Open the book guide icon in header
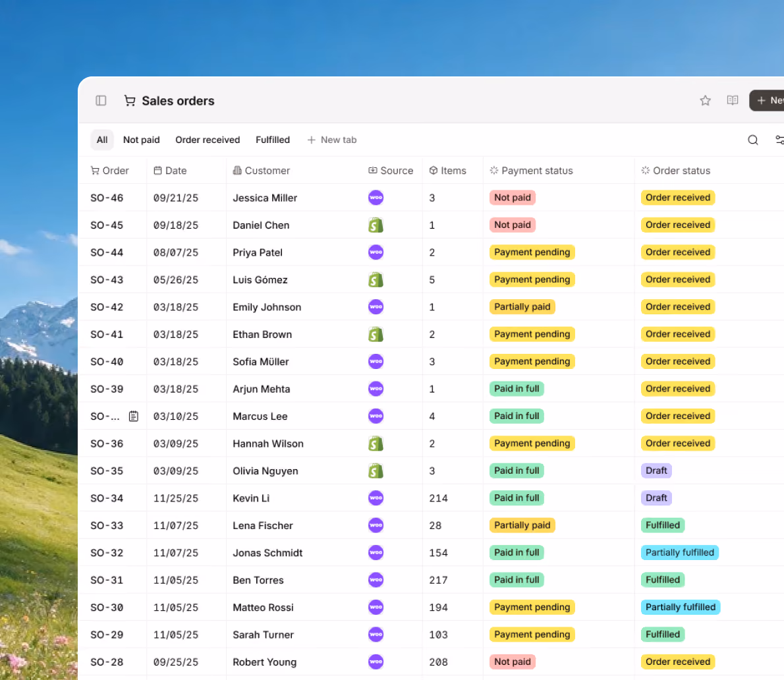This screenshot has height=680, width=784. tap(733, 101)
